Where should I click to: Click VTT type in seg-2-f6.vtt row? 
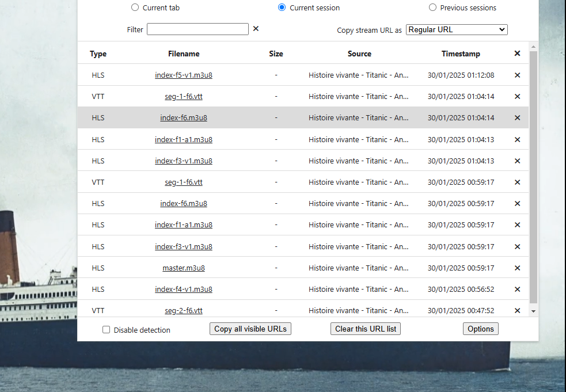(98, 310)
